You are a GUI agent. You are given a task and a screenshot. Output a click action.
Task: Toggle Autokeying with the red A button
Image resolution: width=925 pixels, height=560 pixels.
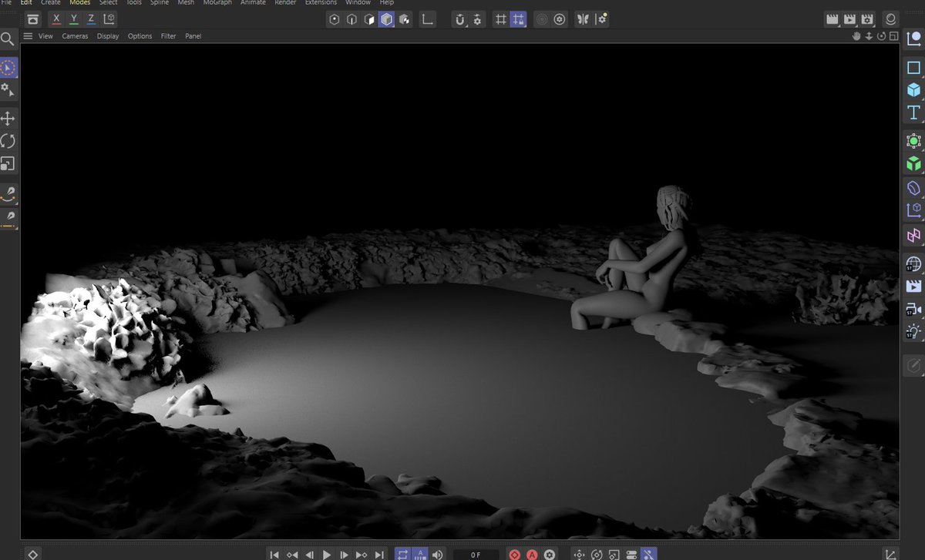(532, 555)
